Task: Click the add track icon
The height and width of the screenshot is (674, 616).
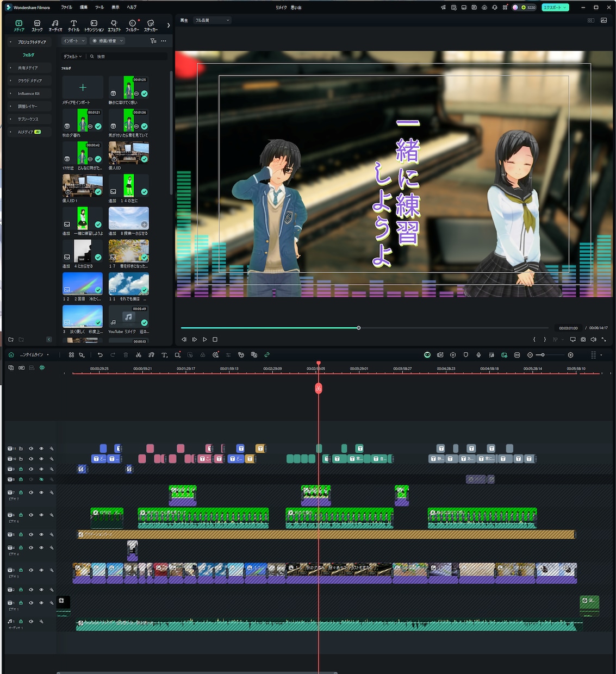Action: 11,368
